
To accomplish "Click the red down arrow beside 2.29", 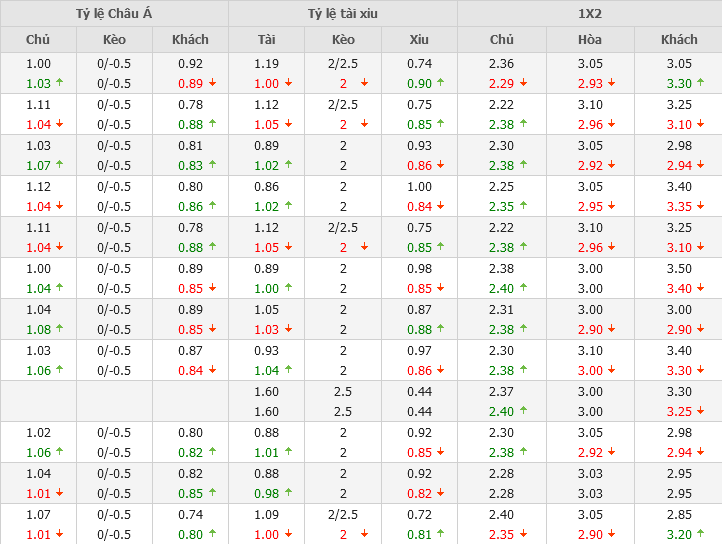I will [522, 84].
